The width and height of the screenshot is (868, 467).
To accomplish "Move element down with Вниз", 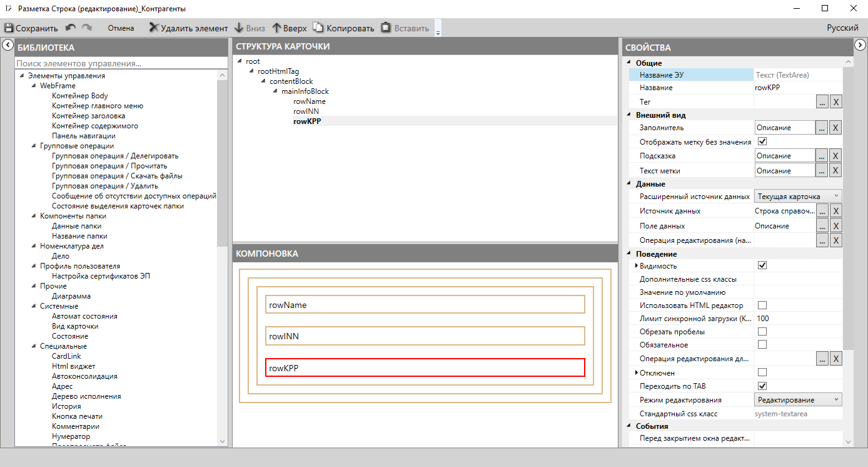I will 250,28.
